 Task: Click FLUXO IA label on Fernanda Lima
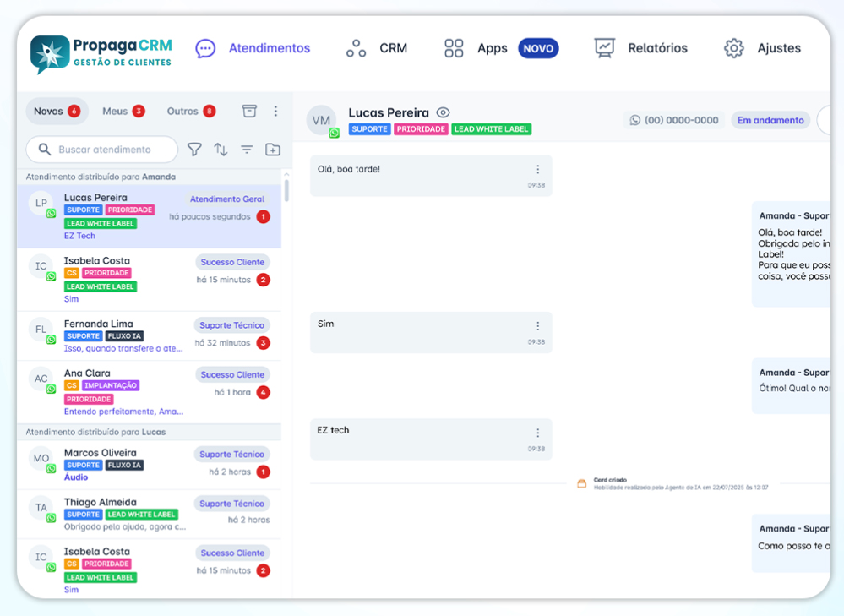124,336
